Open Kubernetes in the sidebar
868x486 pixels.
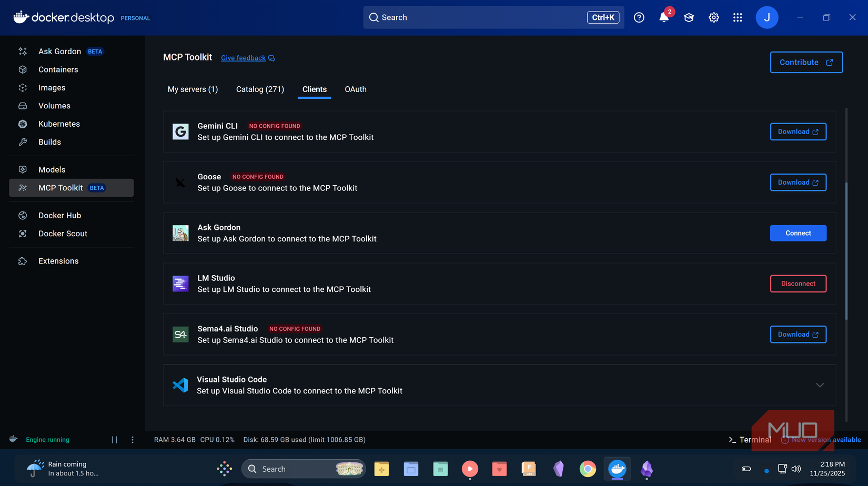[x=71, y=124]
